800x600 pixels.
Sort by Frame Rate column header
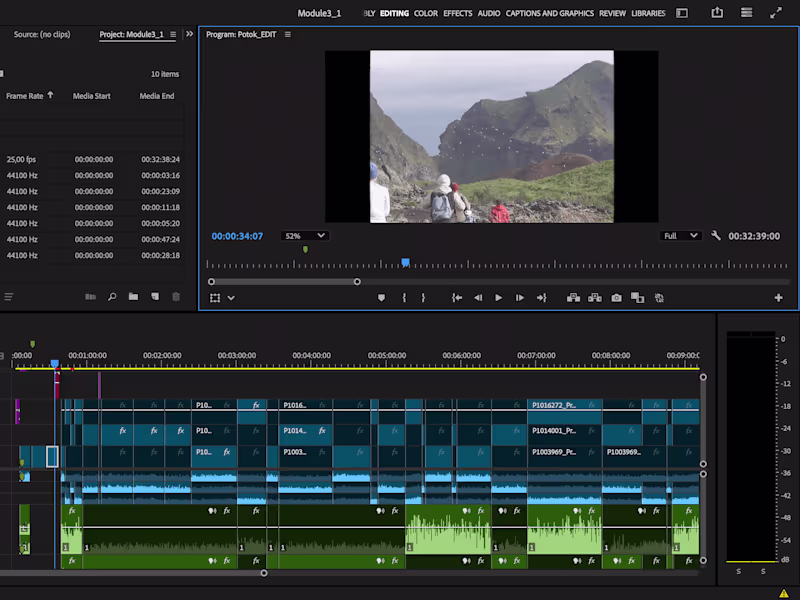[27, 96]
